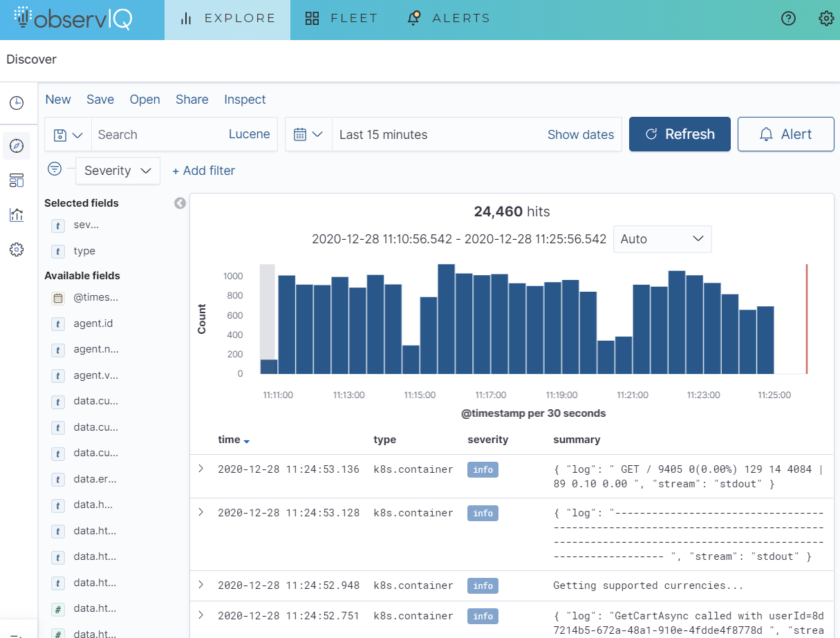This screenshot has width=840, height=638.
Task: Open the Visualize chart icon in sidebar
Action: pyautogui.click(x=17, y=215)
